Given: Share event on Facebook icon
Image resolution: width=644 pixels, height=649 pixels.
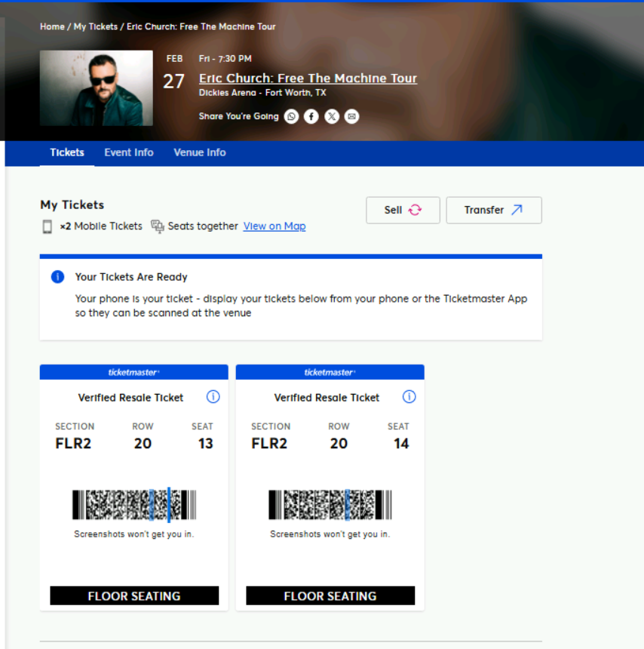Looking at the screenshot, I should [311, 117].
